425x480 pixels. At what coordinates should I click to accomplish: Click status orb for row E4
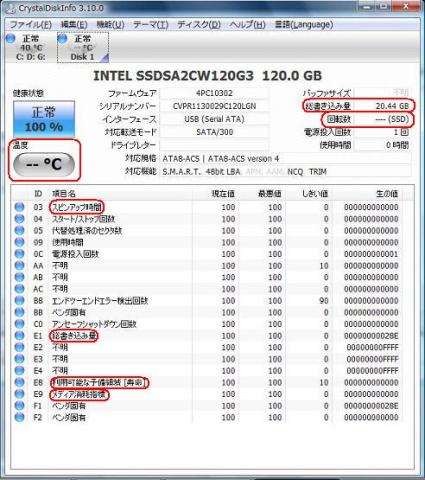[20, 370]
